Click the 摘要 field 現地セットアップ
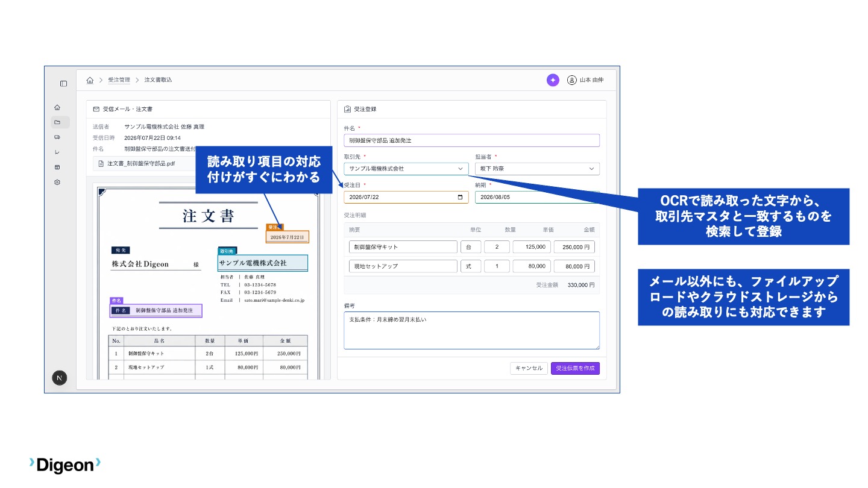 pos(403,266)
